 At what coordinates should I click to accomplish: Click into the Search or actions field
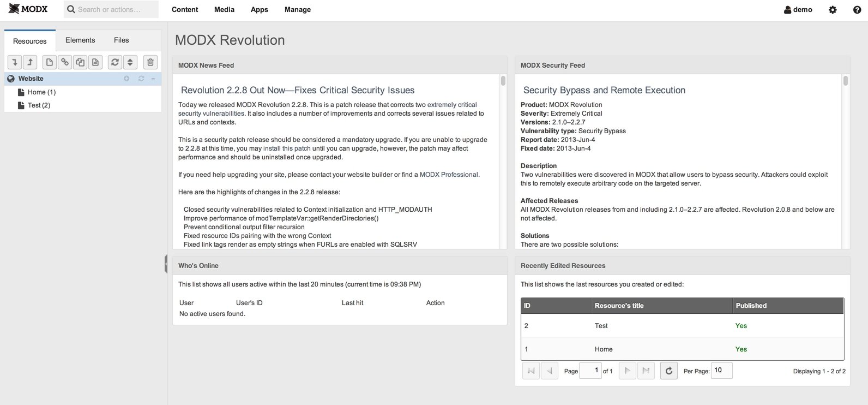click(111, 9)
